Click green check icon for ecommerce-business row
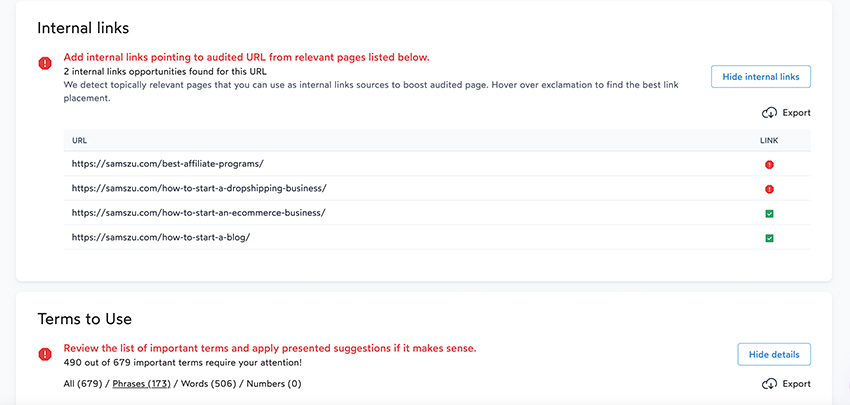Viewport: 850px width, 405px height. pyautogui.click(x=769, y=214)
